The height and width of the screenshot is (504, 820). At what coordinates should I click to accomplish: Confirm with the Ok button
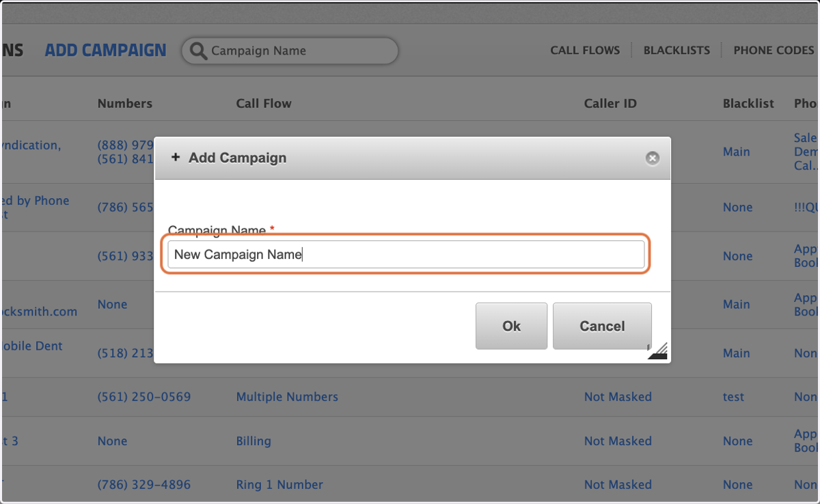[x=511, y=326]
